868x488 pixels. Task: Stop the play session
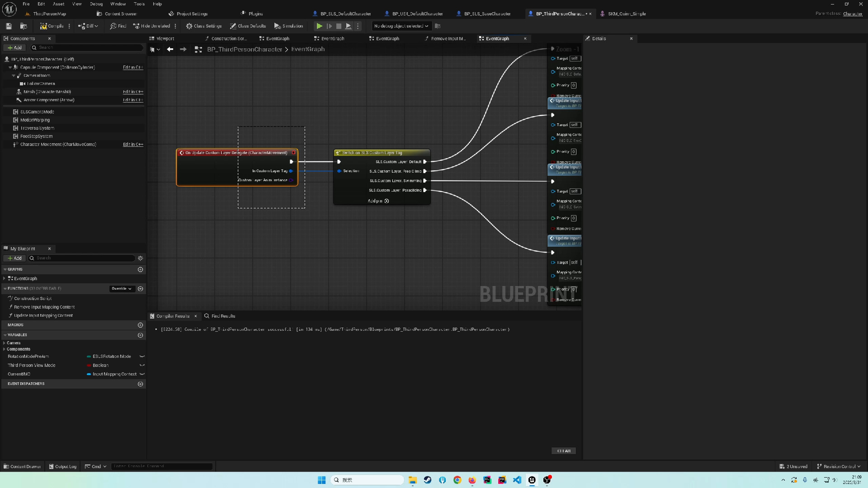click(x=339, y=26)
